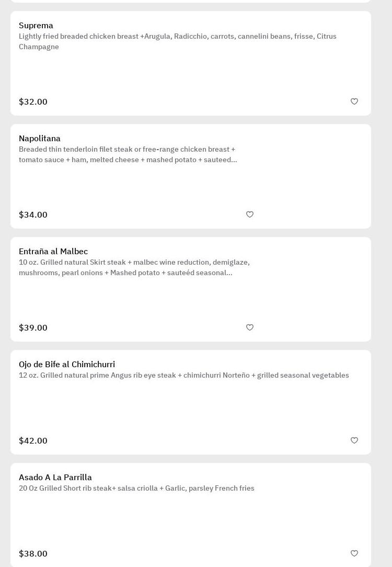Save Ojo de Bife al Chimichurri to favorites
The width and height of the screenshot is (392, 567).
click(x=354, y=440)
